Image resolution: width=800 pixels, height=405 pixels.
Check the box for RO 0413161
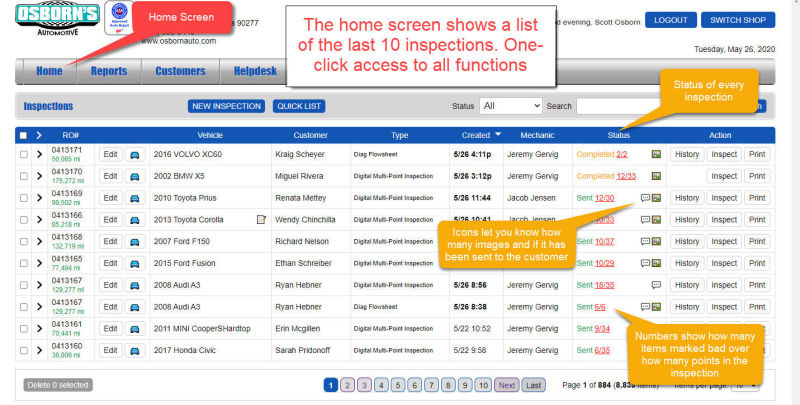[23, 329]
